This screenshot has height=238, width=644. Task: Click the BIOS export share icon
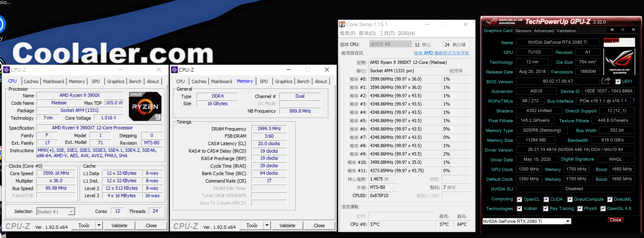point(606,81)
